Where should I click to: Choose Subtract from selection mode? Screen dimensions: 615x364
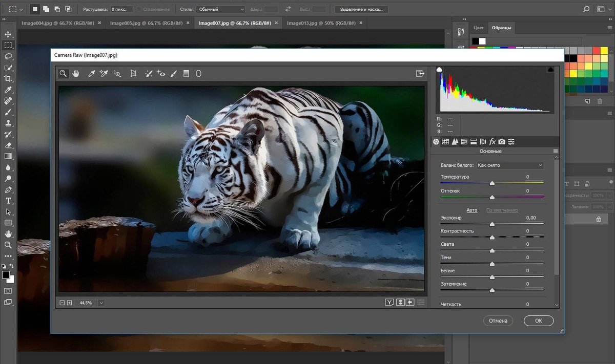(x=57, y=9)
